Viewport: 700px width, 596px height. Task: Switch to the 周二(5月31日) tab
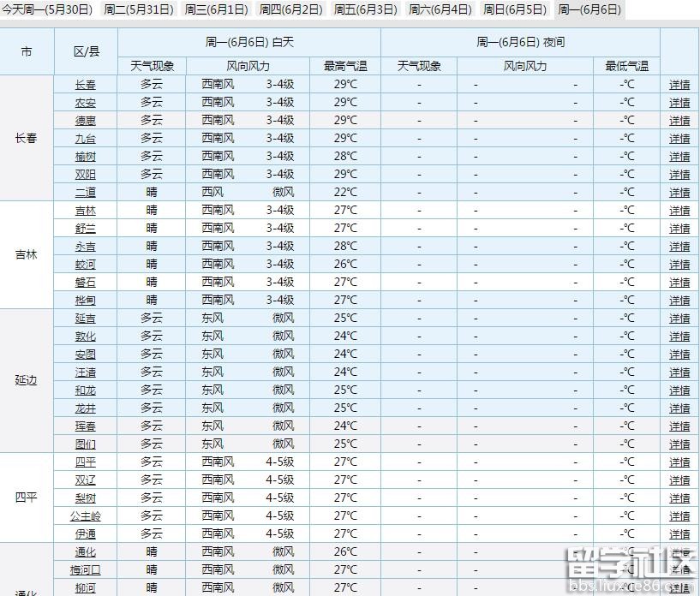tap(139, 9)
